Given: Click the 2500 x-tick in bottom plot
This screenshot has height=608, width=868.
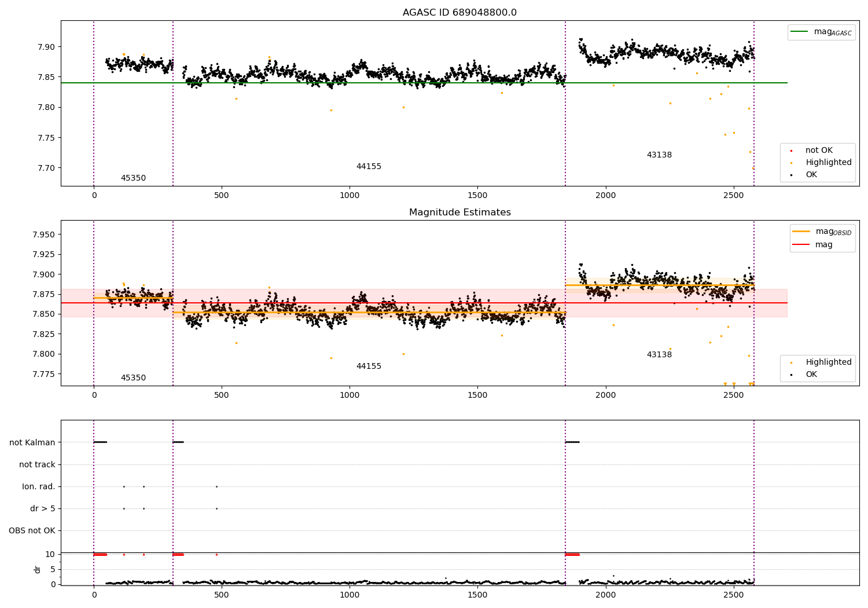Looking at the screenshot, I should [x=734, y=595].
